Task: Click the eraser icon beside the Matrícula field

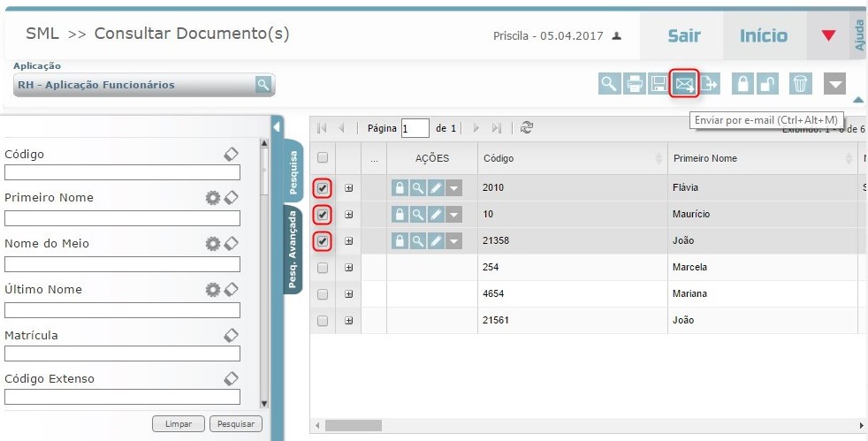Action: 231,335
